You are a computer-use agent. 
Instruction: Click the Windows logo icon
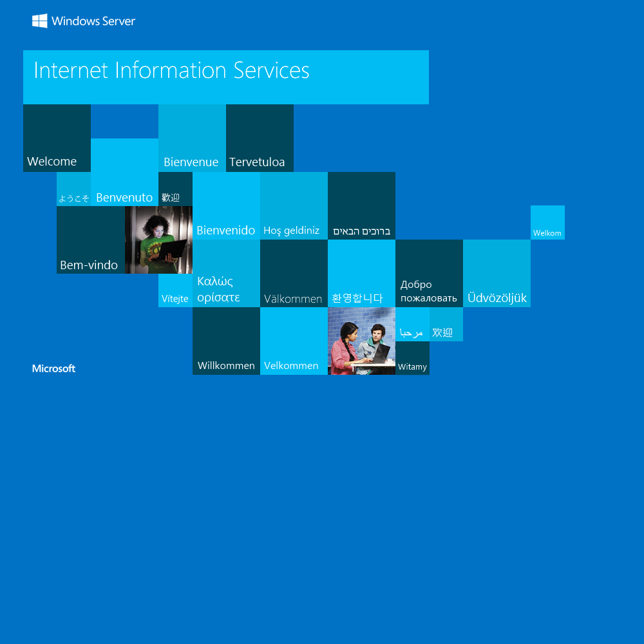(39, 21)
